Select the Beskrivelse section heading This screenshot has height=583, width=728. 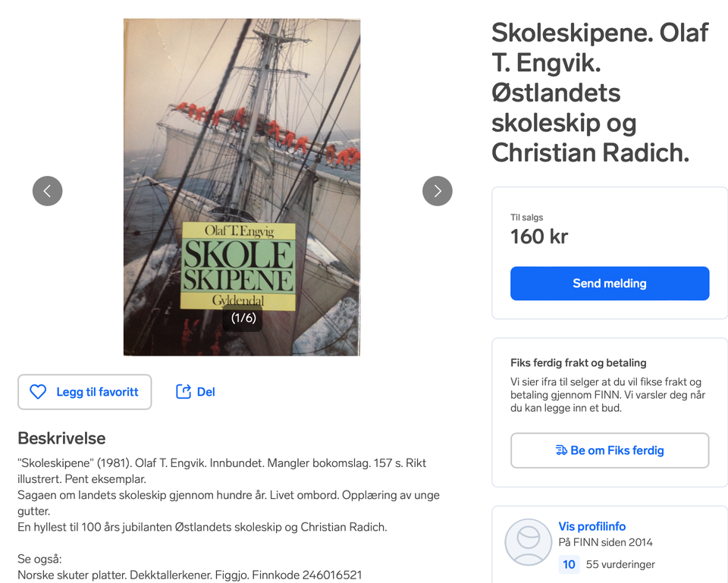click(x=61, y=438)
